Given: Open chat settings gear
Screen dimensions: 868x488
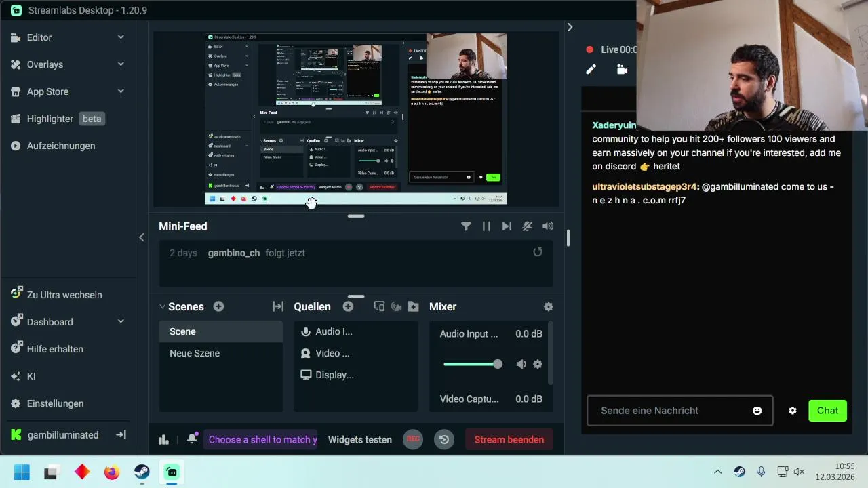Looking at the screenshot, I should (x=793, y=411).
